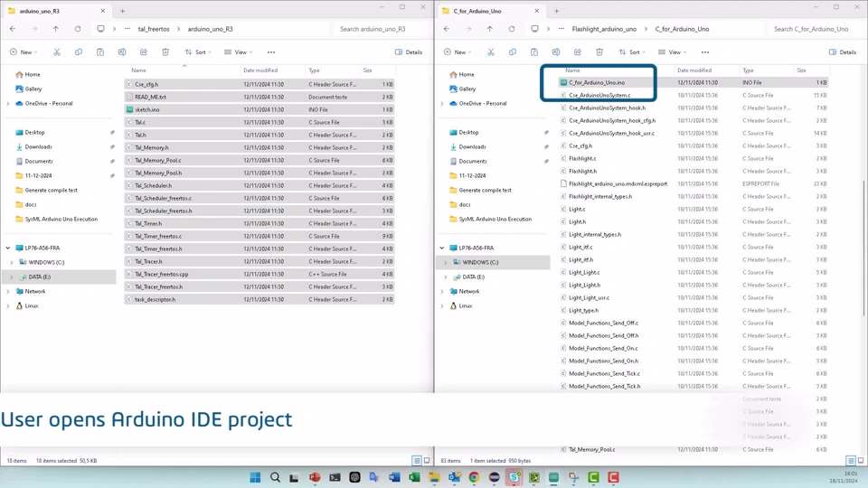Open taskbar Search icon

point(275,477)
